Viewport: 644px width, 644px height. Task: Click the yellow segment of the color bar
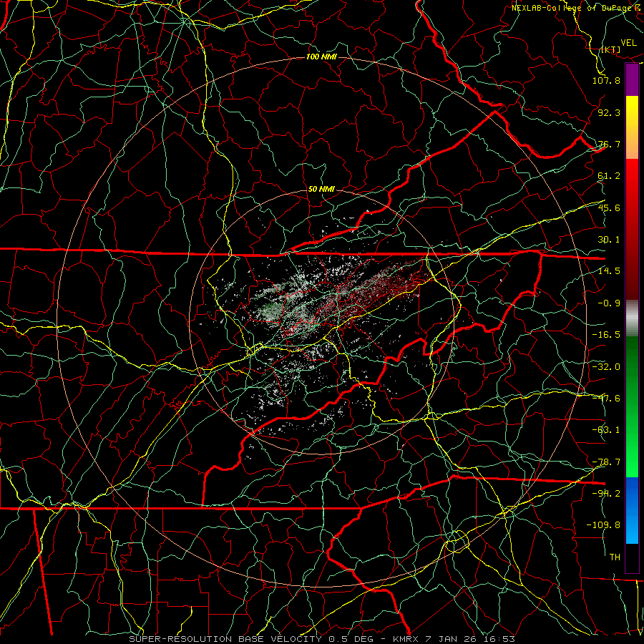pyautogui.click(x=632, y=127)
